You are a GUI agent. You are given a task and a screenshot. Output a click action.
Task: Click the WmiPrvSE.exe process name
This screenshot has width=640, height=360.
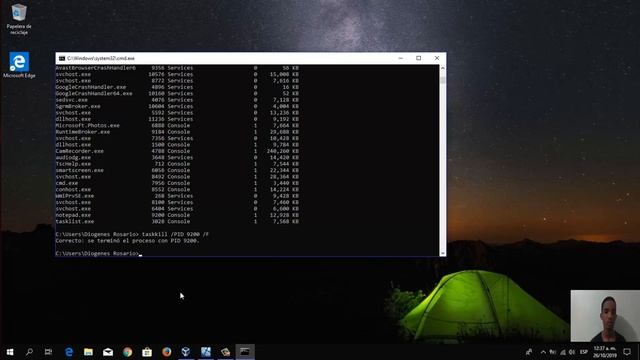75,196
